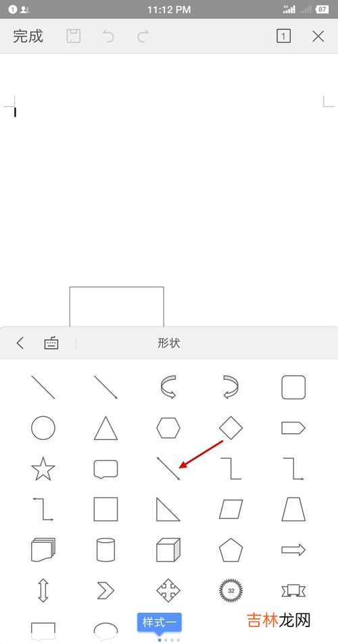Tap the 完成 button
Viewport: 338px width, 644px height.
coord(28,36)
